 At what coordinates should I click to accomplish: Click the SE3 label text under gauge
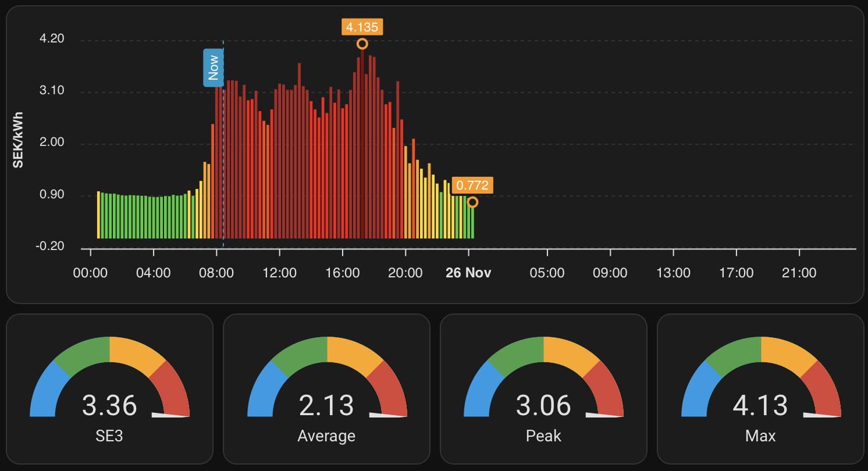pyautogui.click(x=109, y=436)
